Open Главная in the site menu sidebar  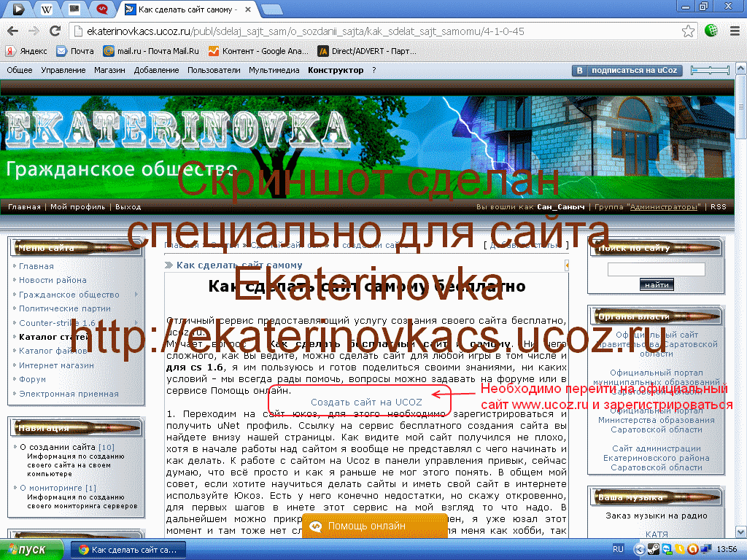click(36, 266)
